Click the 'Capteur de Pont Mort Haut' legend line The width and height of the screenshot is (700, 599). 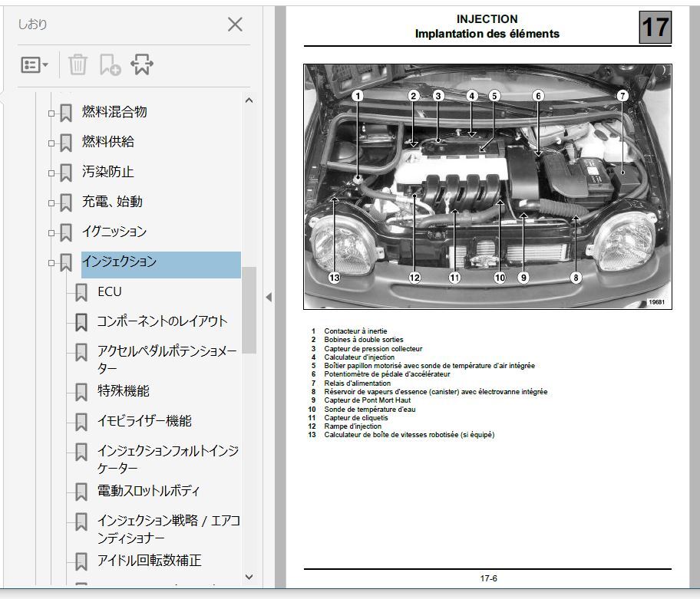point(368,400)
